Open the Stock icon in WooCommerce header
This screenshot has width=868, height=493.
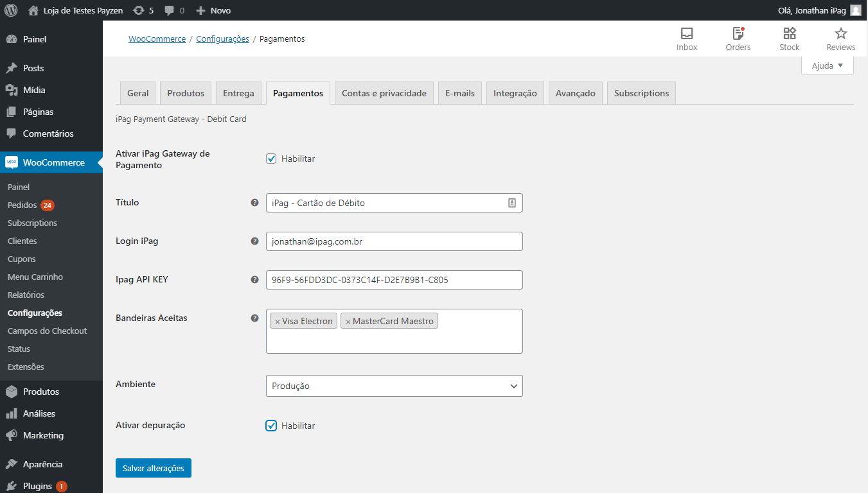790,33
